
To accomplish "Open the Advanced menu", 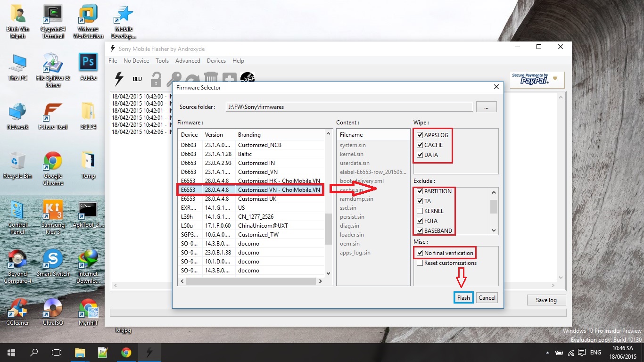I will [x=188, y=61].
